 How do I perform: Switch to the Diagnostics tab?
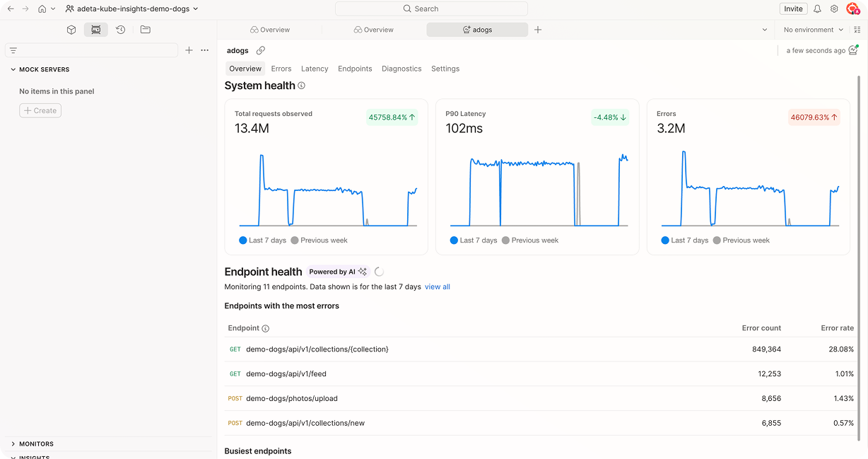pos(401,69)
